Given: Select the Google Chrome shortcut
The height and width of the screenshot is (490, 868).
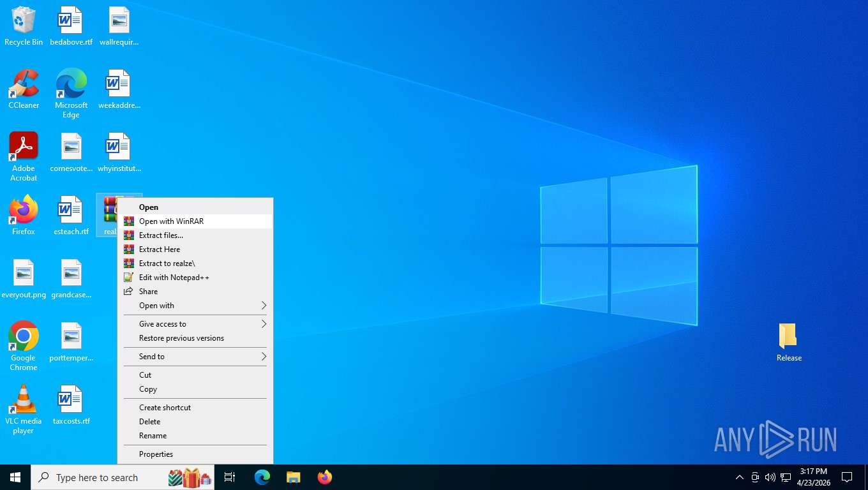Looking at the screenshot, I should tap(24, 346).
